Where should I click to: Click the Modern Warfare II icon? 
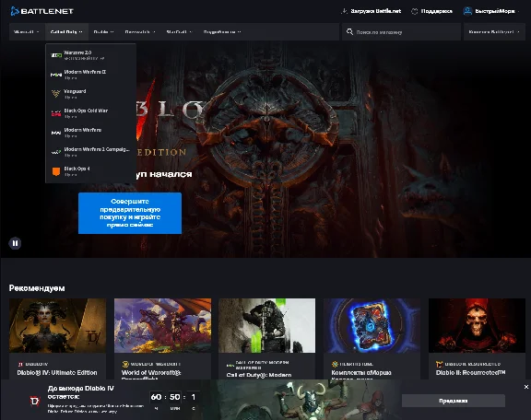[x=56, y=75]
